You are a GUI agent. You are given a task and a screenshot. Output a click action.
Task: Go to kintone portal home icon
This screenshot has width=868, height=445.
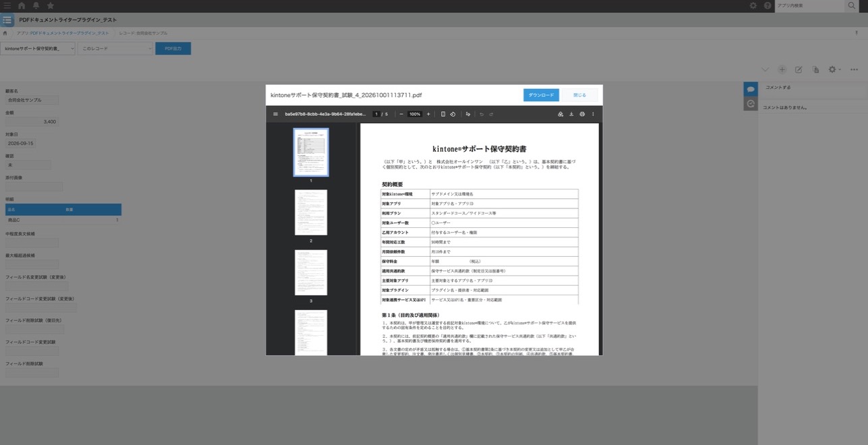[x=22, y=5]
